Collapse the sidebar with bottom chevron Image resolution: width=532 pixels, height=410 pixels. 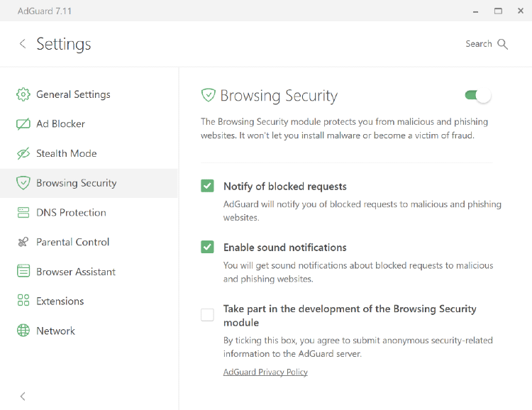click(x=23, y=396)
